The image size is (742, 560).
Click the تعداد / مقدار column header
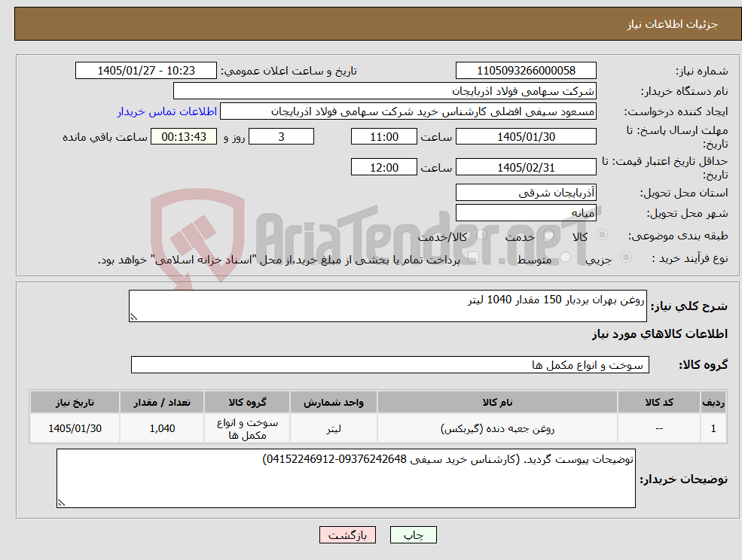click(x=162, y=402)
